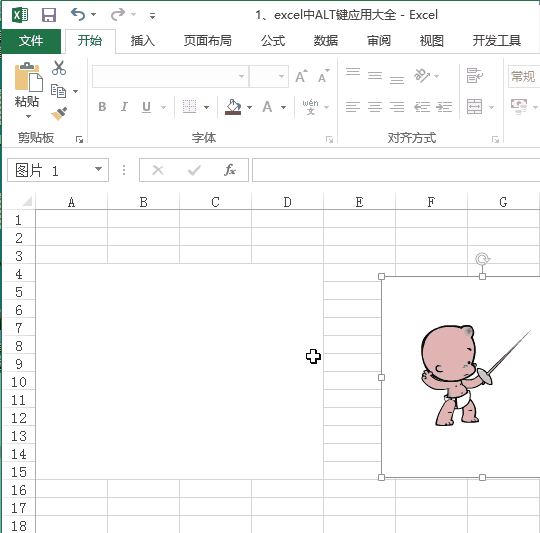Click the Increase Indent icon
The height and width of the screenshot is (533, 540).
click(x=444, y=107)
